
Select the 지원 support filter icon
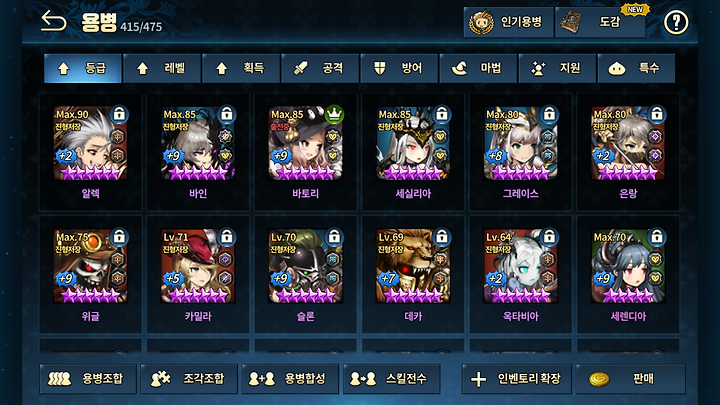coord(538,68)
